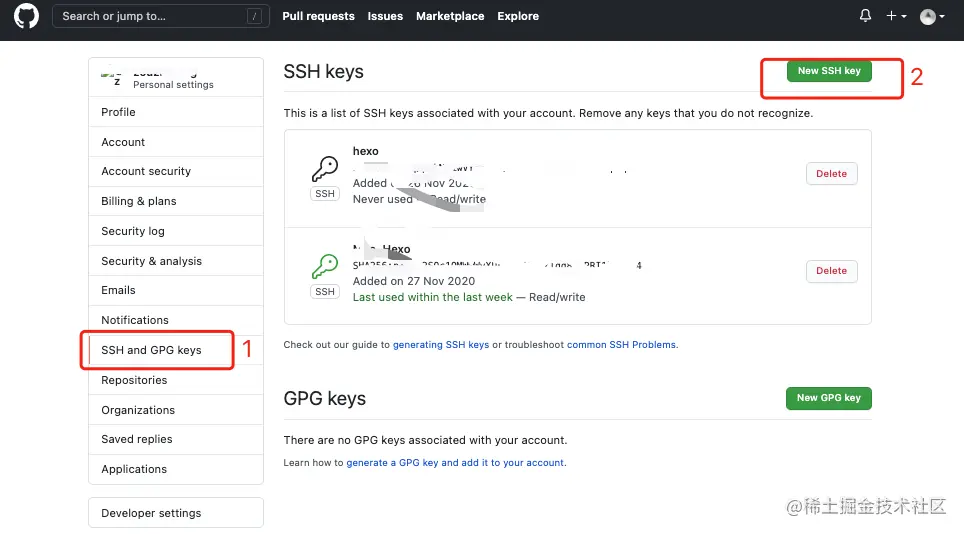Delete the hexo SSH key

coord(831,173)
